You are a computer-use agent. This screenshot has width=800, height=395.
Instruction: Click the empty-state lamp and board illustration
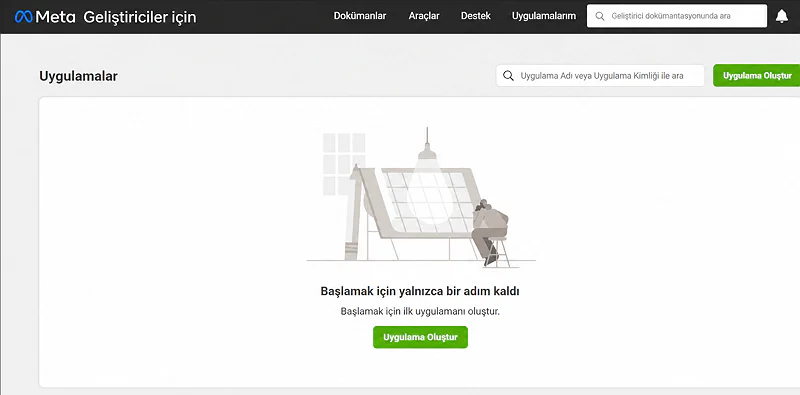click(421, 198)
